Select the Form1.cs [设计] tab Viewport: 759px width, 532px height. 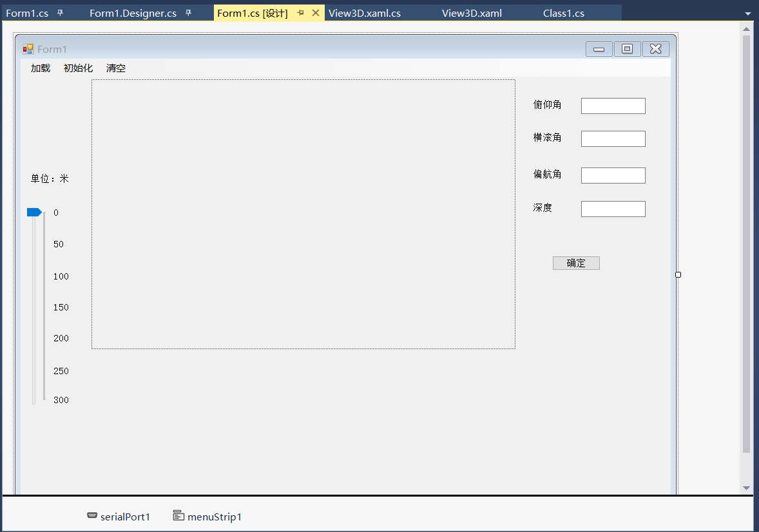click(x=252, y=14)
